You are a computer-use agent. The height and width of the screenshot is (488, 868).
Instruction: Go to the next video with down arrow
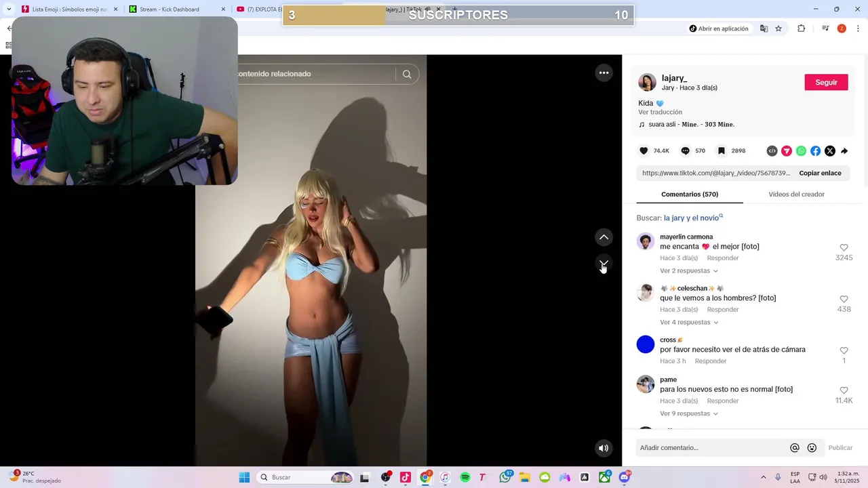pos(604,263)
